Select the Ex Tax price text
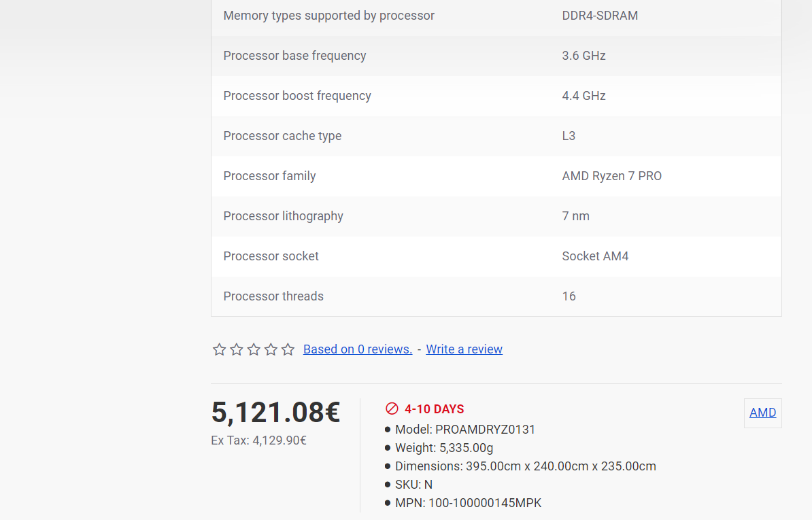812x520 pixels. 258,440
